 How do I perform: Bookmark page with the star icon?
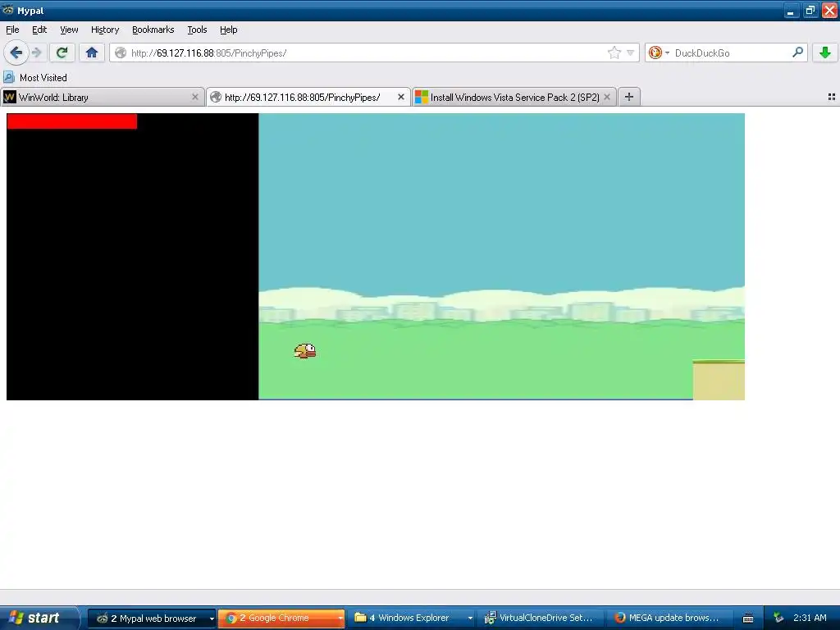614,52
